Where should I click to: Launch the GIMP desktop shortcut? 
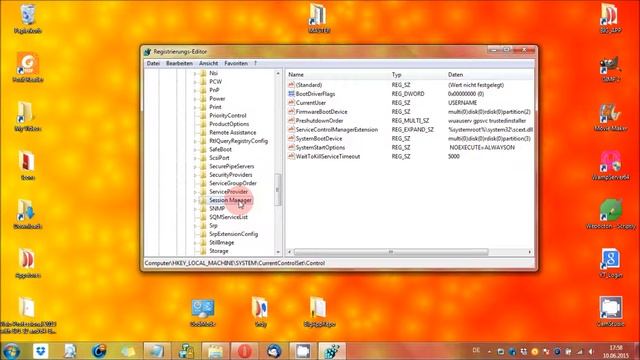(x=611, y=69)
